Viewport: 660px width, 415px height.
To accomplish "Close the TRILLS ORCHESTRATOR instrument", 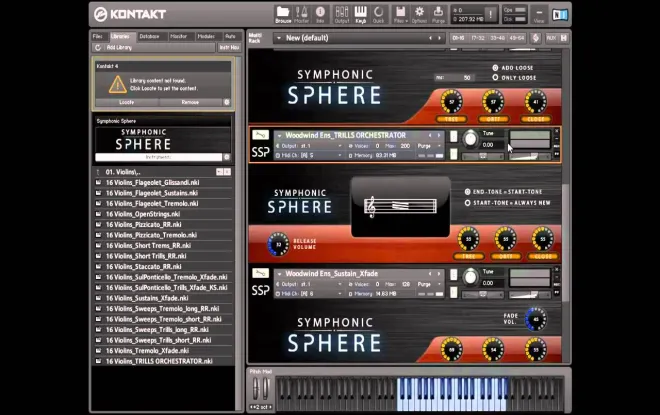I will click(556, 131).
